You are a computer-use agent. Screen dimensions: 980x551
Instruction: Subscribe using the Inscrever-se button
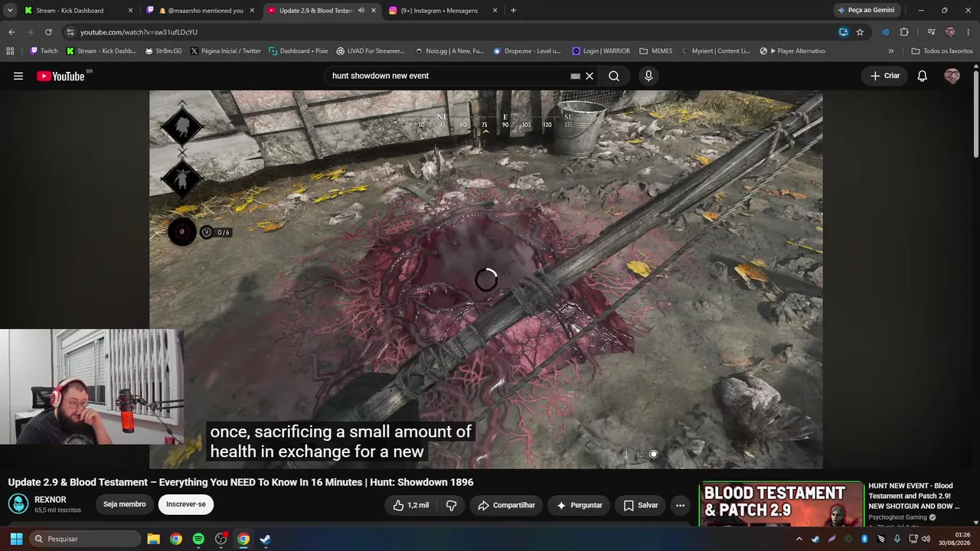point(186,504)
